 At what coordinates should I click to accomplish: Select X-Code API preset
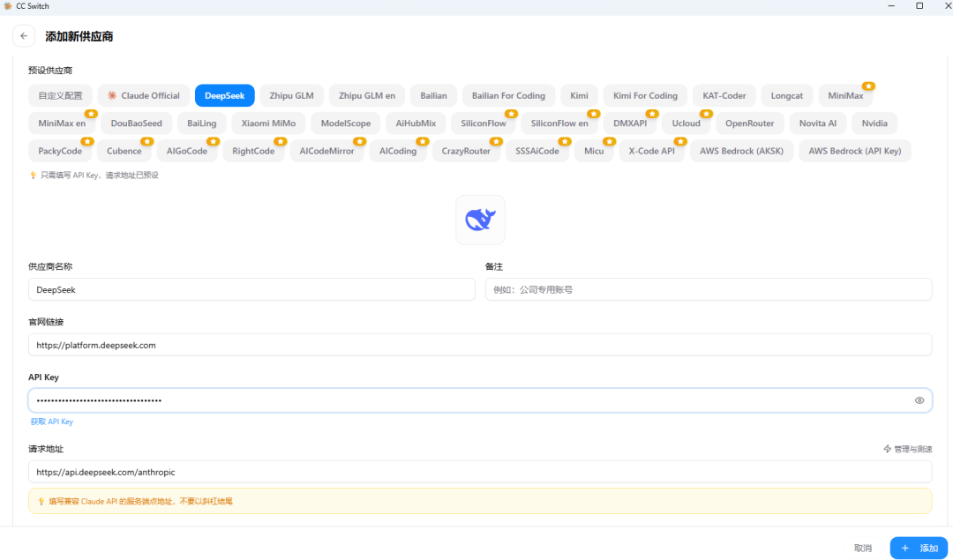point(652,151)
